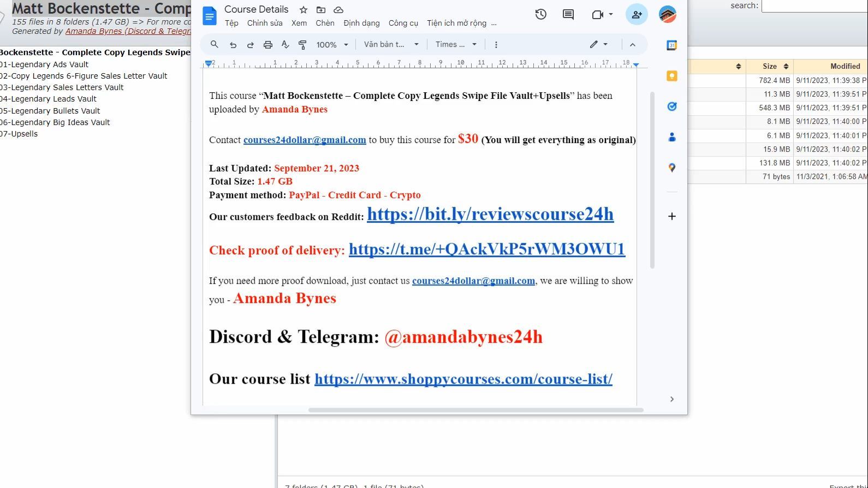Redo the last edit
The width and height of the screenshot is (868, 488).
(251, 45)
